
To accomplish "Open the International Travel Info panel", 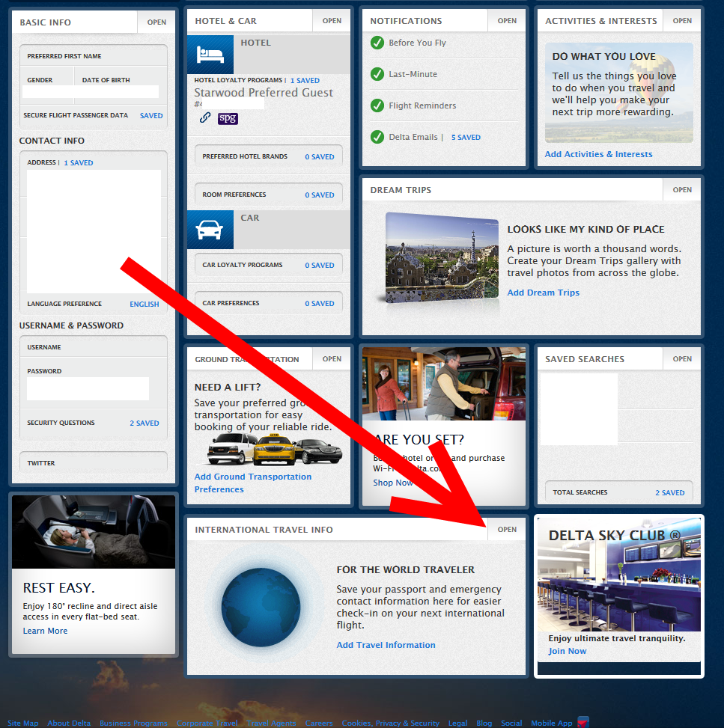I will click(507, 529).
